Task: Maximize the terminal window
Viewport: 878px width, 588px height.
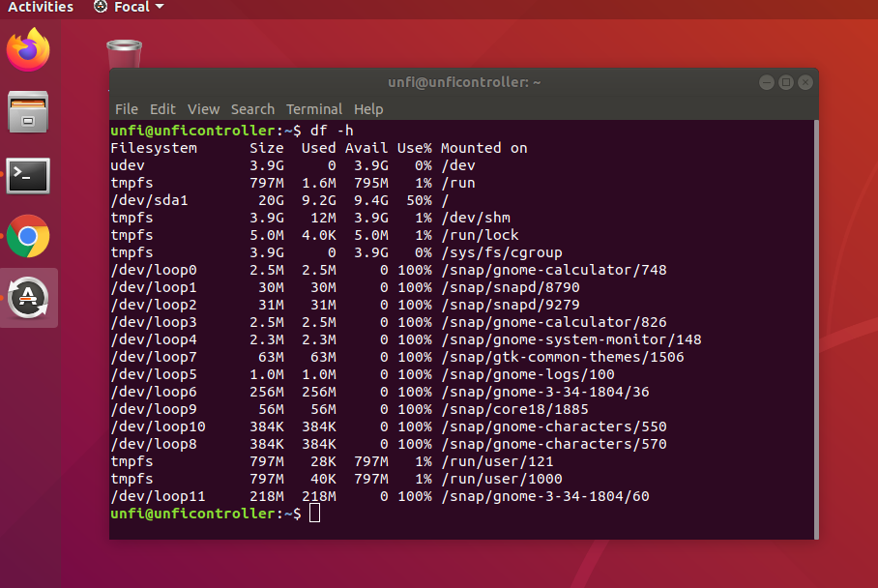Action: point(786,82)
